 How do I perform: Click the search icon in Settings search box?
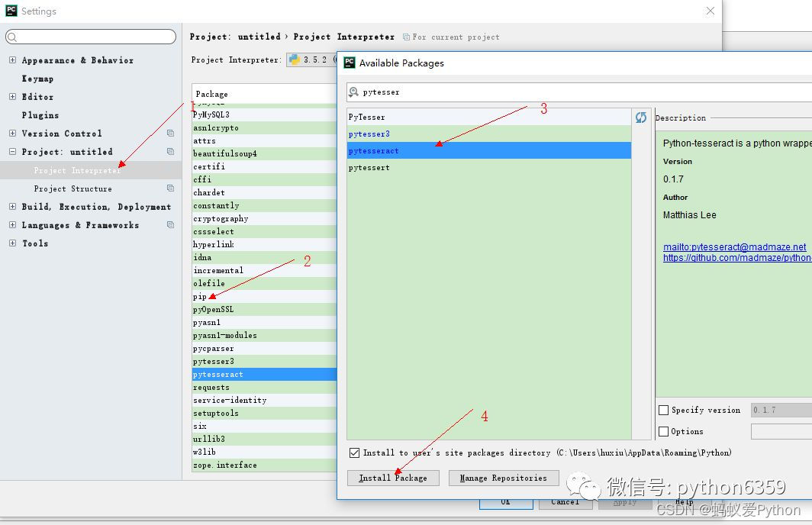12,37
